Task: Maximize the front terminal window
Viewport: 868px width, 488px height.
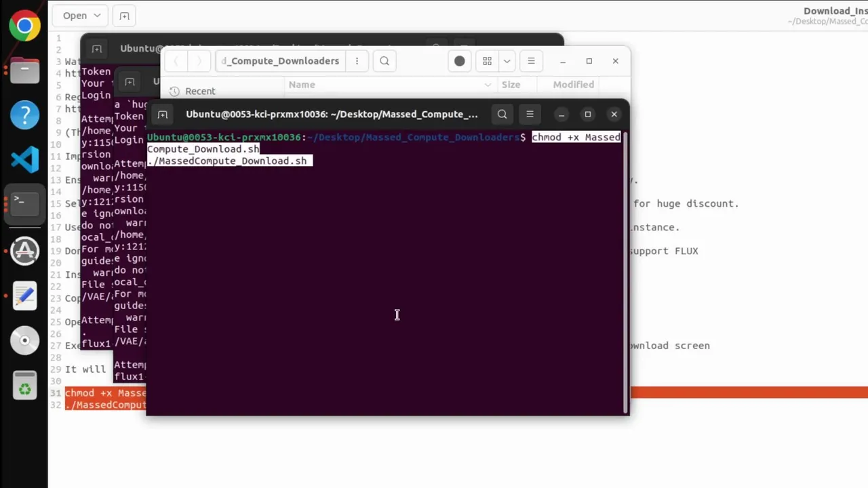Action: (588, 115)
